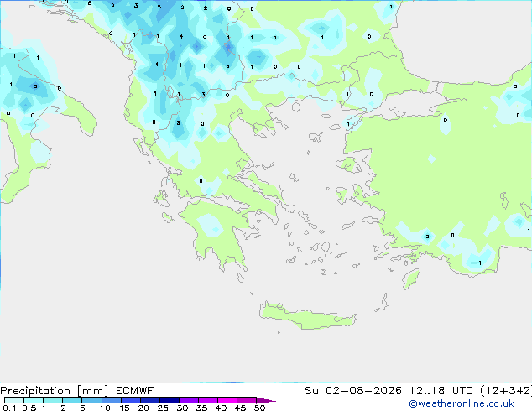Pick the 10–15 mm blue legend swatch

(x=111, y=400)
